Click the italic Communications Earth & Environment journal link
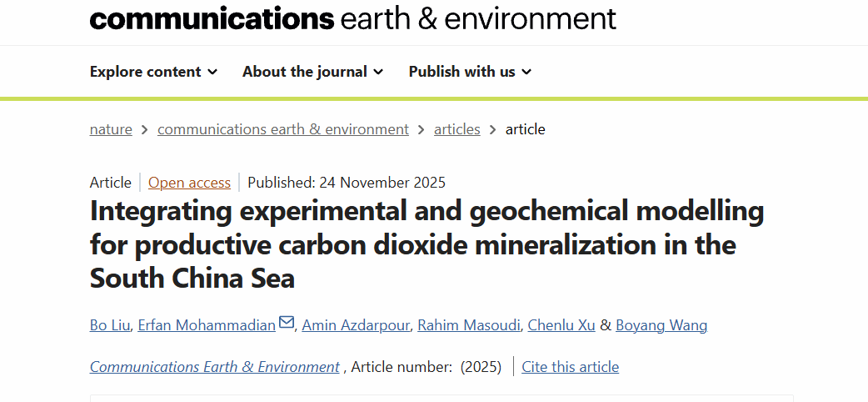The height and width of the screenshot is (402, 868). pos(215,367)
